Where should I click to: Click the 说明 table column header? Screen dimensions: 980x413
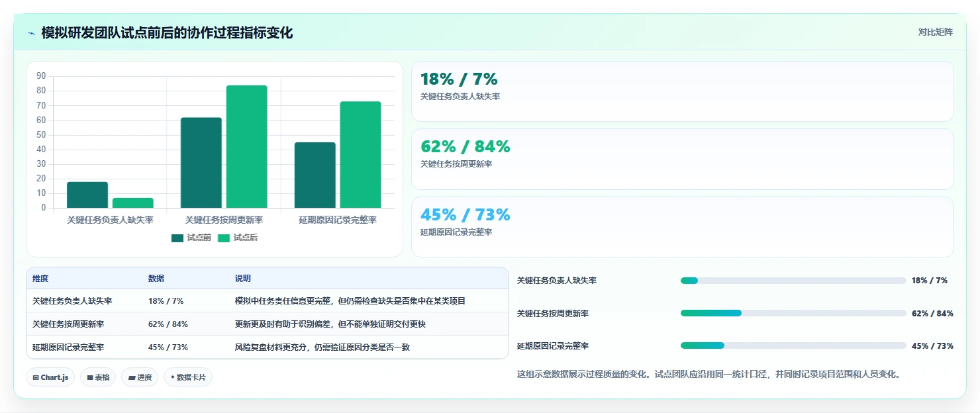point(243,279)
